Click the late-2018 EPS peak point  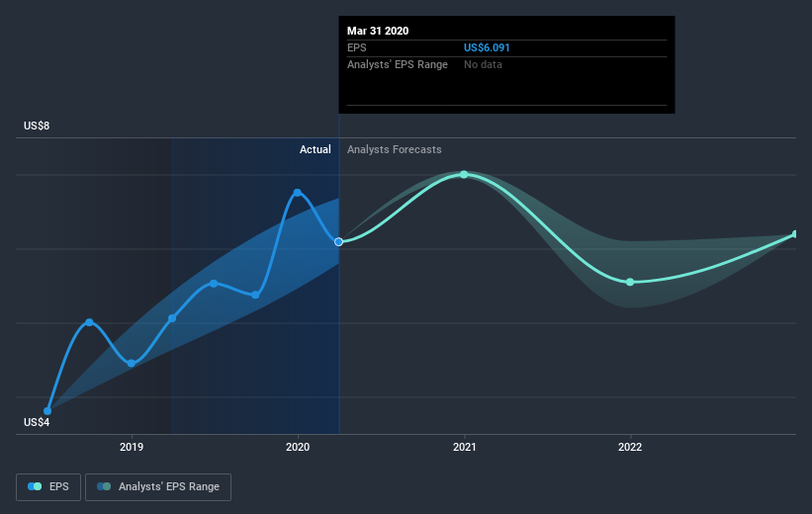pos(89,322)
